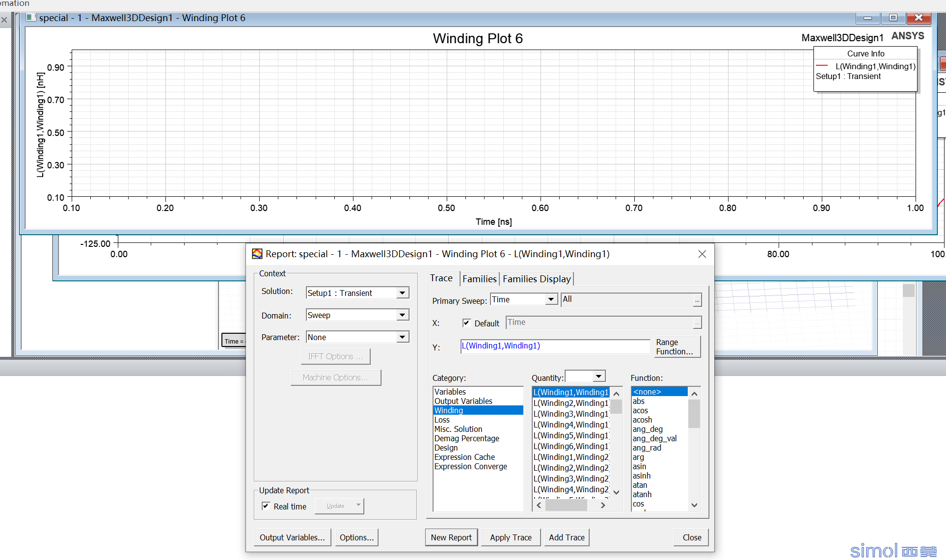Open the Primary Sweep dropdown
The width and height of the screenshot is (946, 560).
(x=551, y=299)
